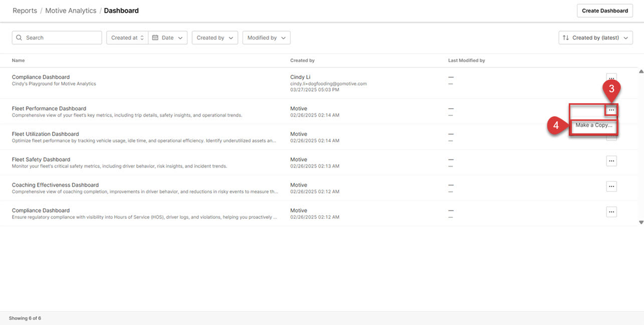The width and height of the screenshot is (644, 325).
Task: Click the date 02/26/2025 02:13 AM
Action: (x=315, y=166)
